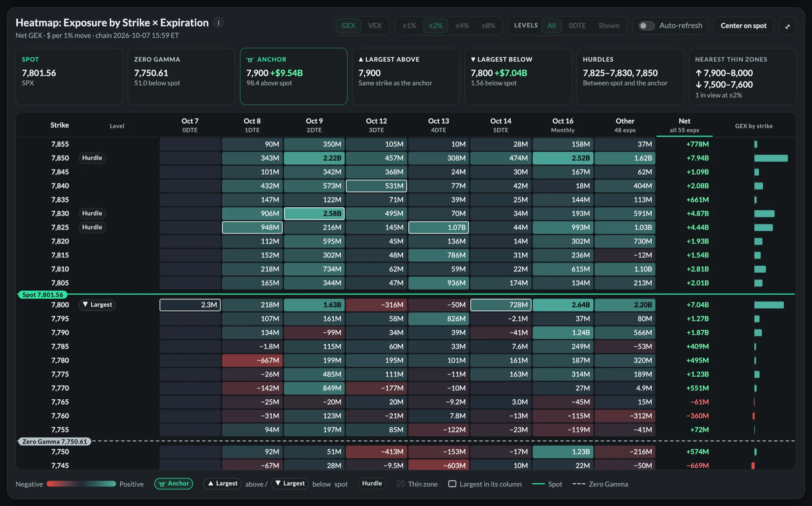Click the -603M cell in the 7,745 row

point(438,465)
